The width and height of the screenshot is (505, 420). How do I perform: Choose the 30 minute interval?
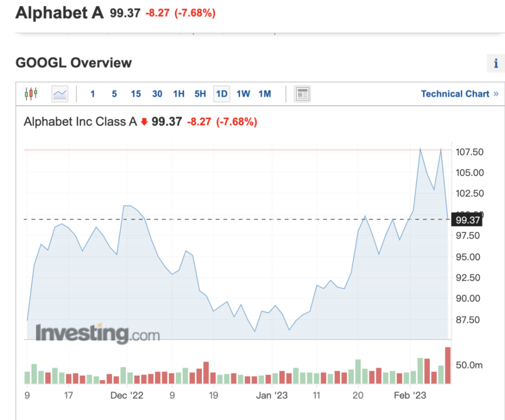[x=157, y=94]
